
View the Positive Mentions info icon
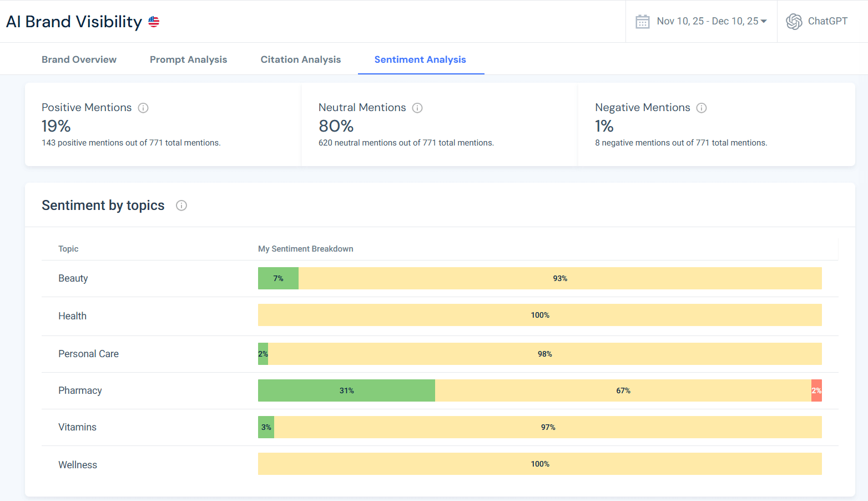(x=143, y=108)
